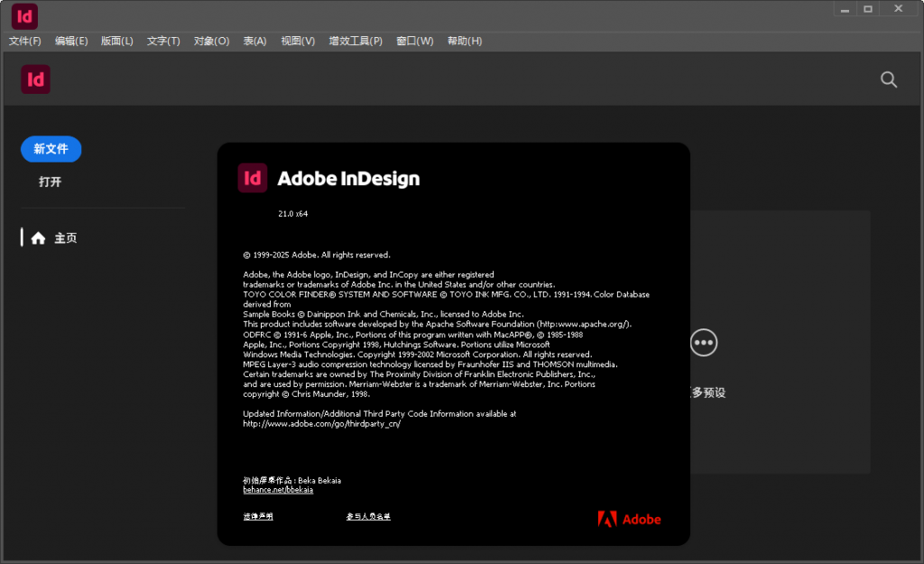Open the 文件(F) menu
The width and height of the screenshot is (924, 564).
click(25, 41)
